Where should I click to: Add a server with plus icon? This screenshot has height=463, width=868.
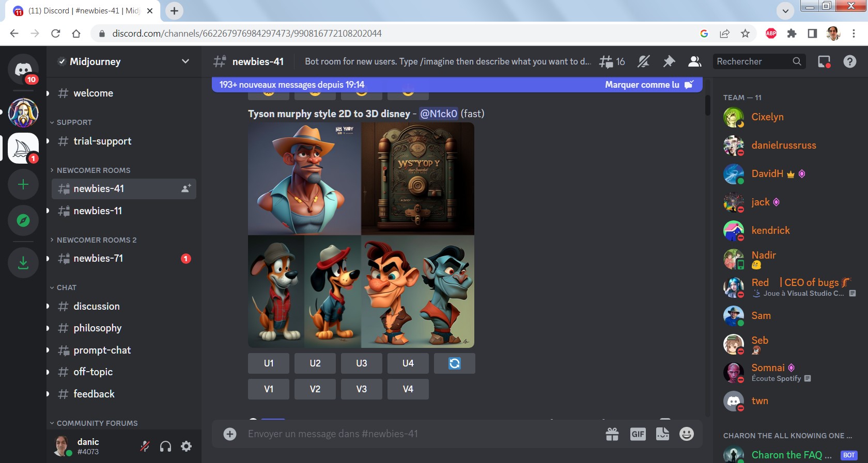[23, 184]
